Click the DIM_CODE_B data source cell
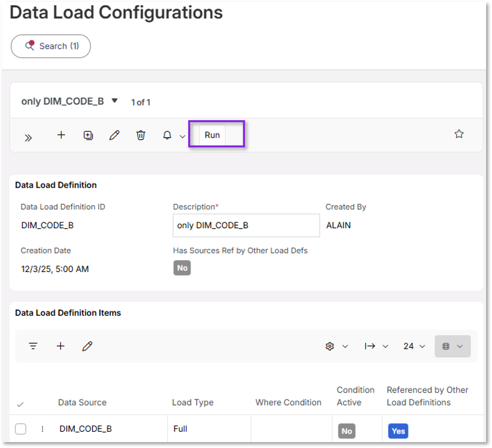The height and width of the screenshot is (448, 492). point(86,429)
